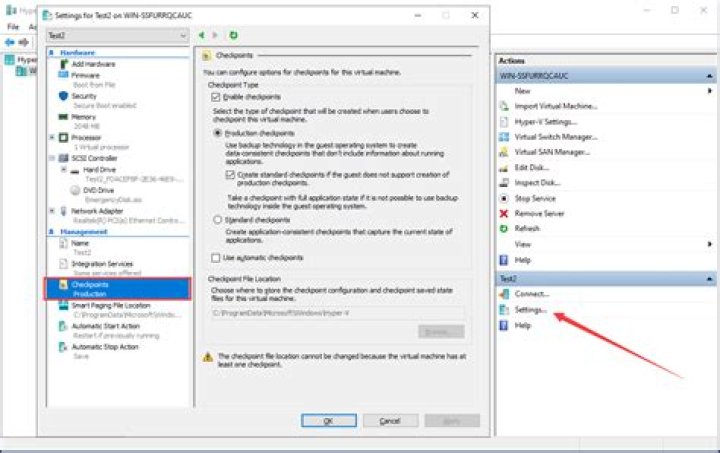720x453 pixels.
Task: Open the Firmware settings item
Action: pyautogui.click(x=85, y=75)
